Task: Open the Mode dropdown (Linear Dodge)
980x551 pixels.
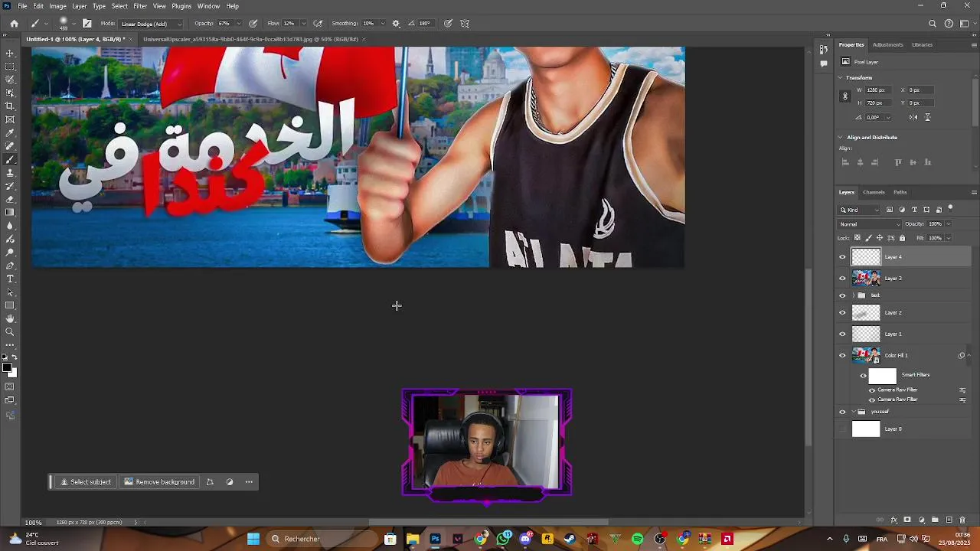Action: point(152,24)
